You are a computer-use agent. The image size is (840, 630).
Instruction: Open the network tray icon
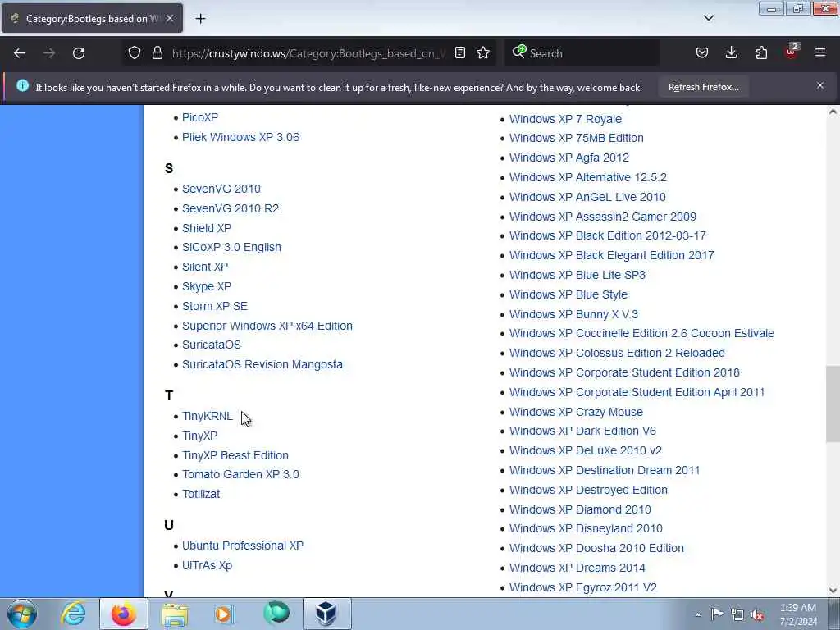click(x=737, y=614)
